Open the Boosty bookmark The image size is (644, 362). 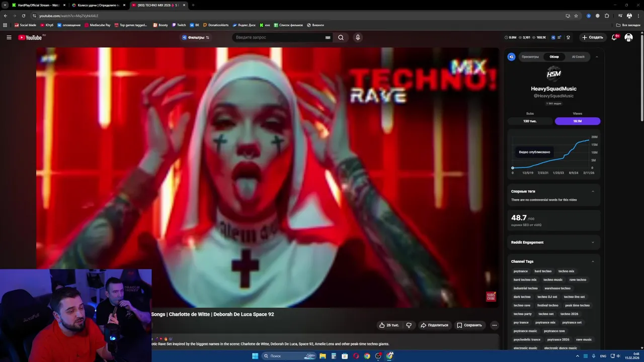point(160,25)
